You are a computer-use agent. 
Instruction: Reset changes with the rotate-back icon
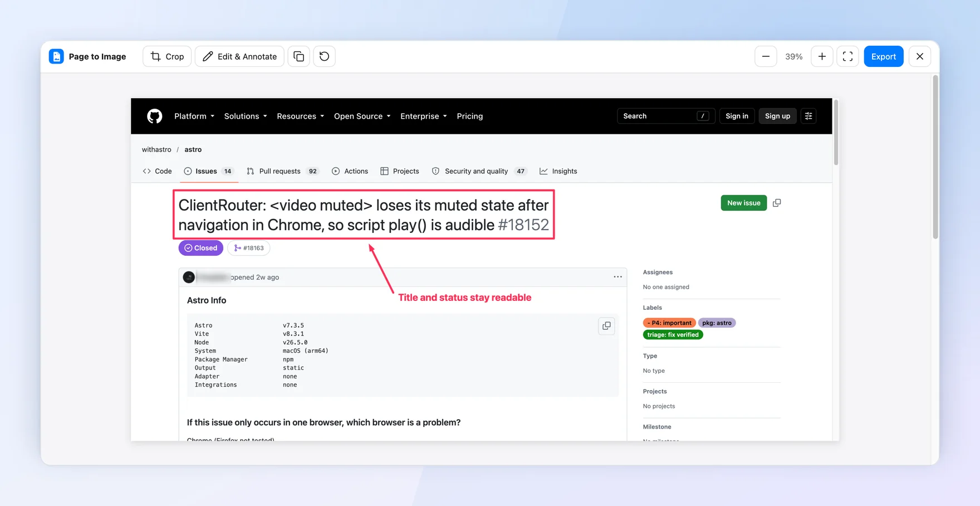coord(324,56)
